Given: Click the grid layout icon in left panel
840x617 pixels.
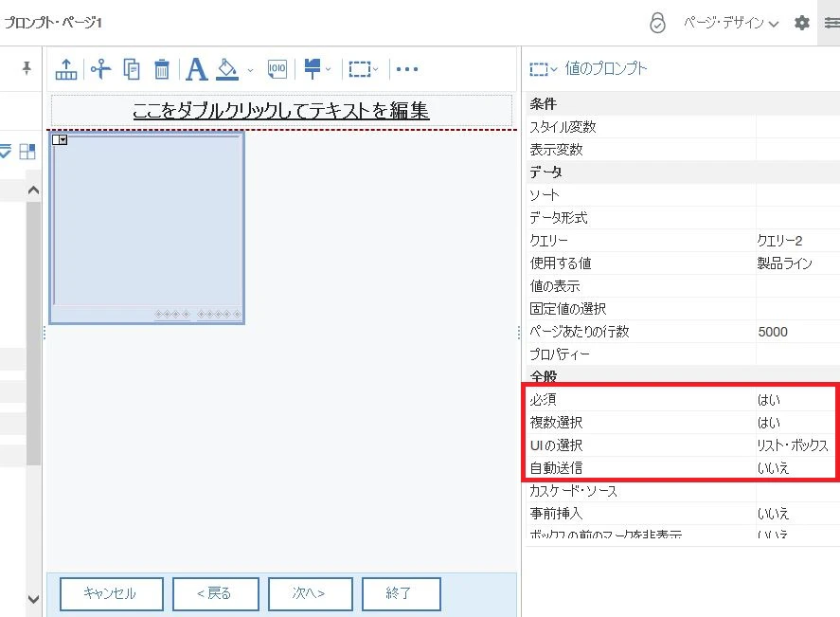Looking at the screenshot, I should (27, 152).
